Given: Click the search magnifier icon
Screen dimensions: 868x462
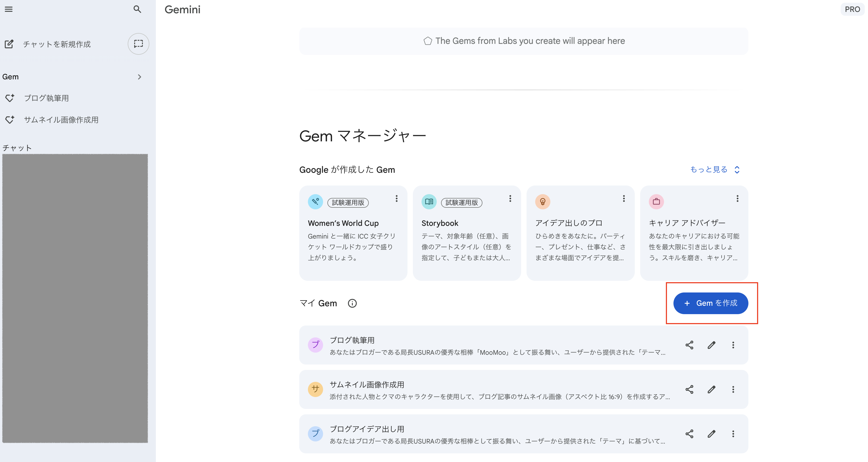Looking at the screenshot, I should (137, 9).
